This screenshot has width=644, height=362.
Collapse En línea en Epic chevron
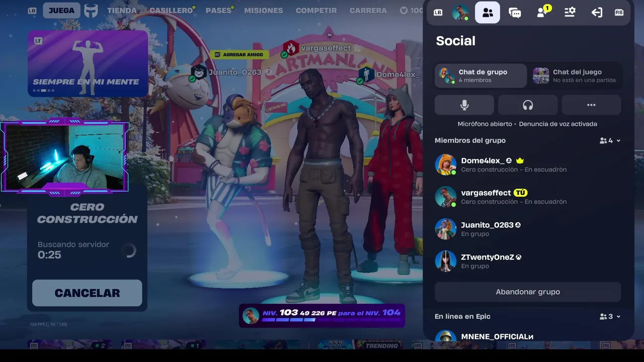[x=618, y=317]
